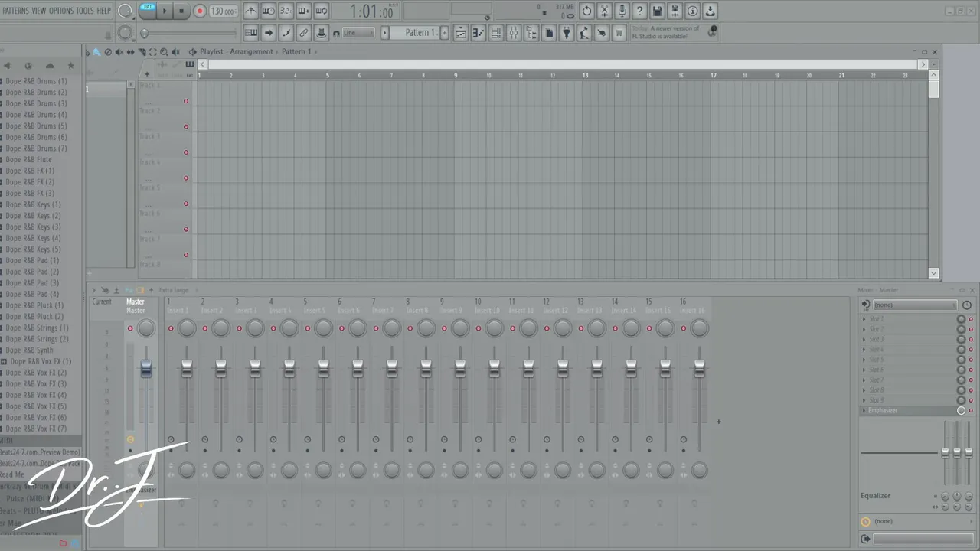Open the TOOLS menu
Viewport: 980px width, 551px height.
tap(84, 11)
